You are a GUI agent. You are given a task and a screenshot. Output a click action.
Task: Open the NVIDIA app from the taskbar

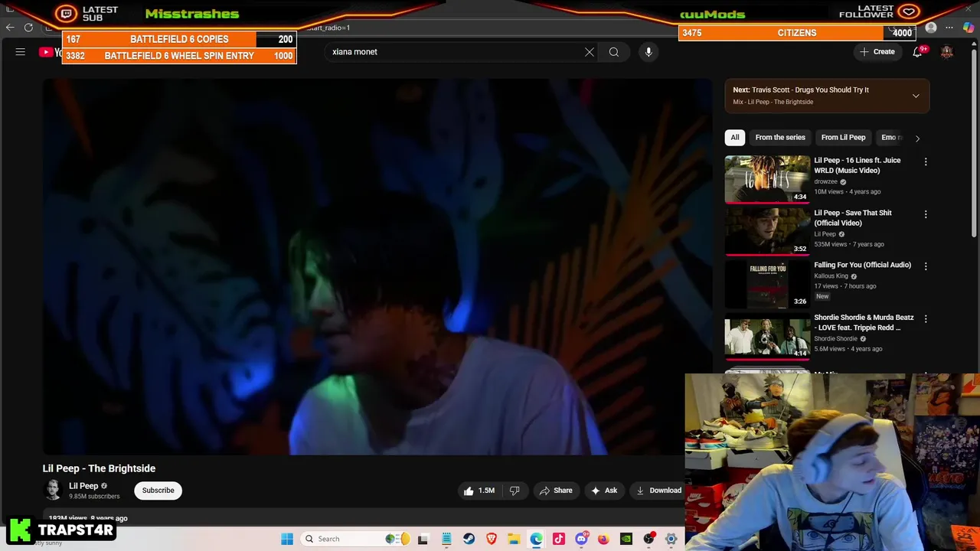click(626, 539)
